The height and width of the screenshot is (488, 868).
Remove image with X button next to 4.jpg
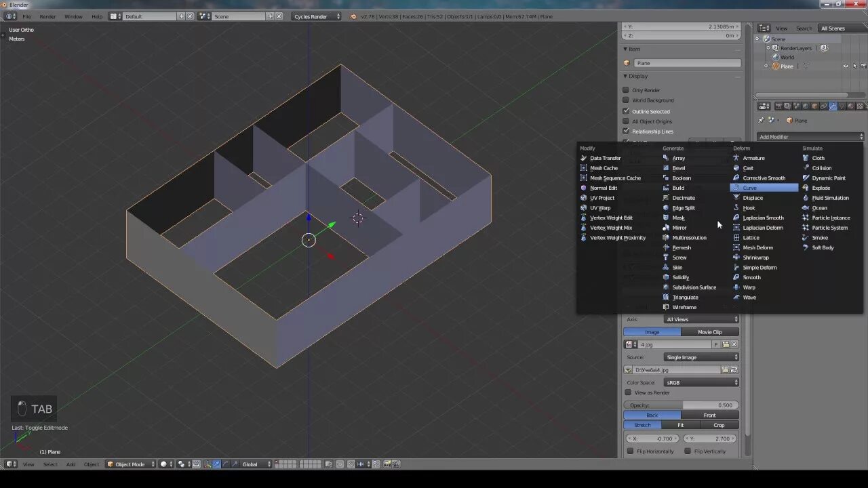(734, 344)
